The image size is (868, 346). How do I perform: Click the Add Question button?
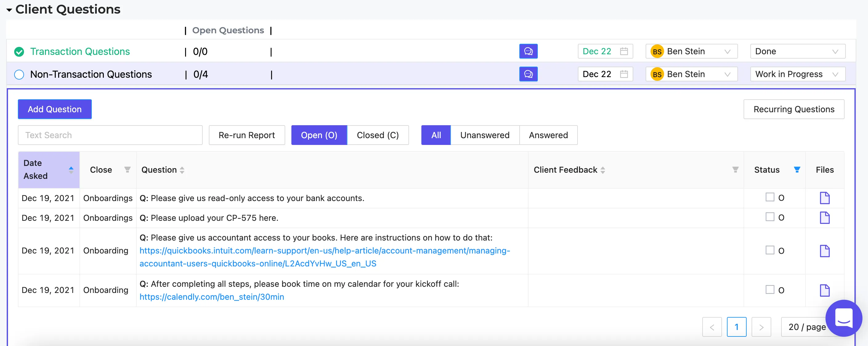click(x=55, y=109)
